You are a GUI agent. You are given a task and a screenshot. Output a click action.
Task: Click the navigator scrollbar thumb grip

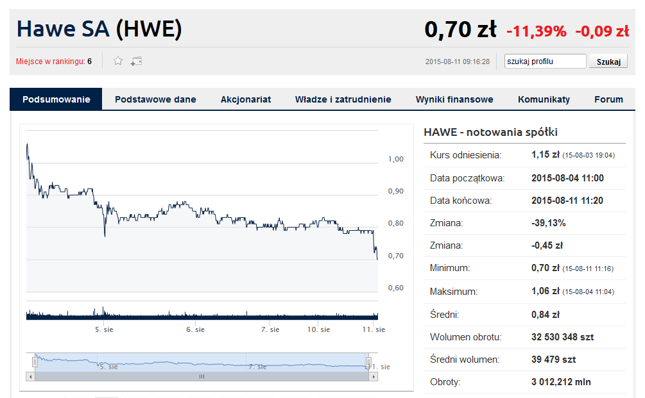pos(202,377)
